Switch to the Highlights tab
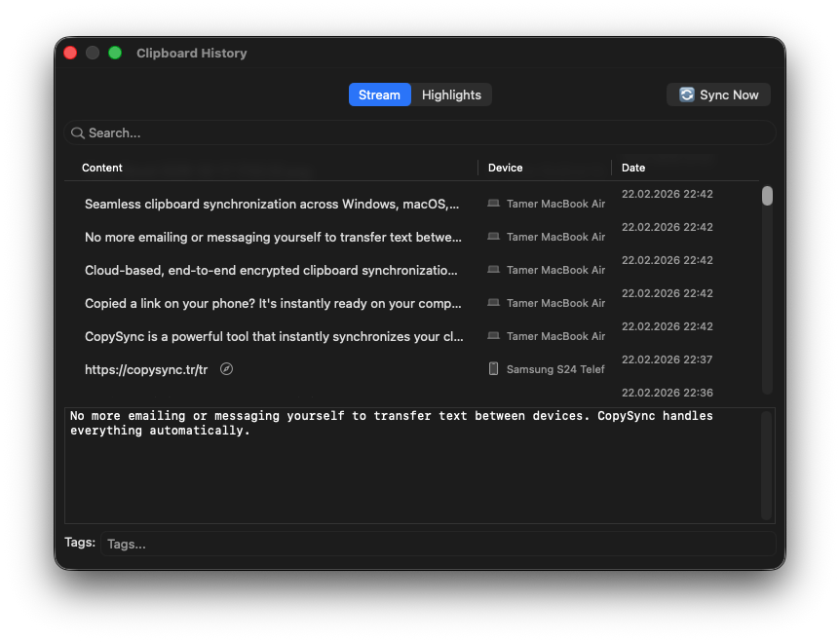Image resolution: width=840 pixels, height=642 pixels. 451,94
